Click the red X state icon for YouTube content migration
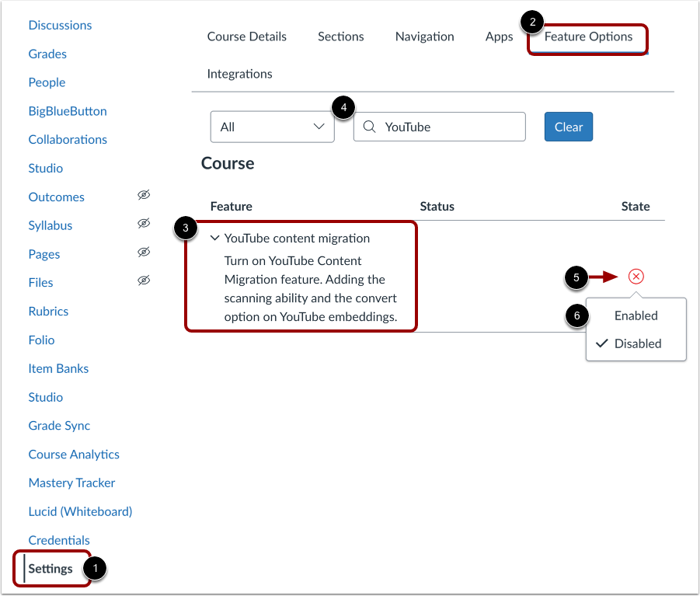Viewport: 700px width, 596px height. coord(636,276)
